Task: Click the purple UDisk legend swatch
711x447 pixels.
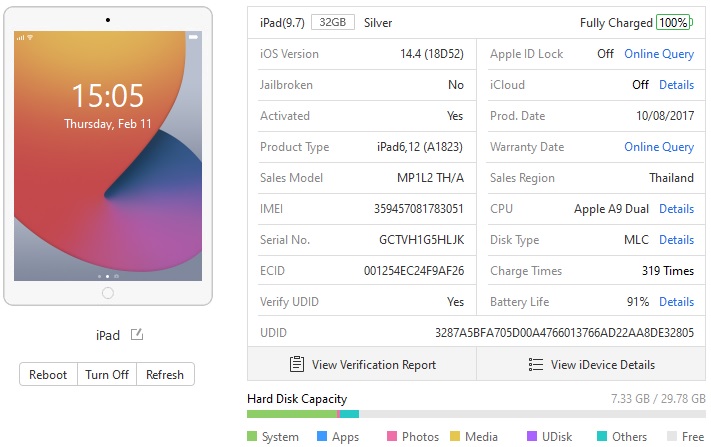Action: point(532,436)
